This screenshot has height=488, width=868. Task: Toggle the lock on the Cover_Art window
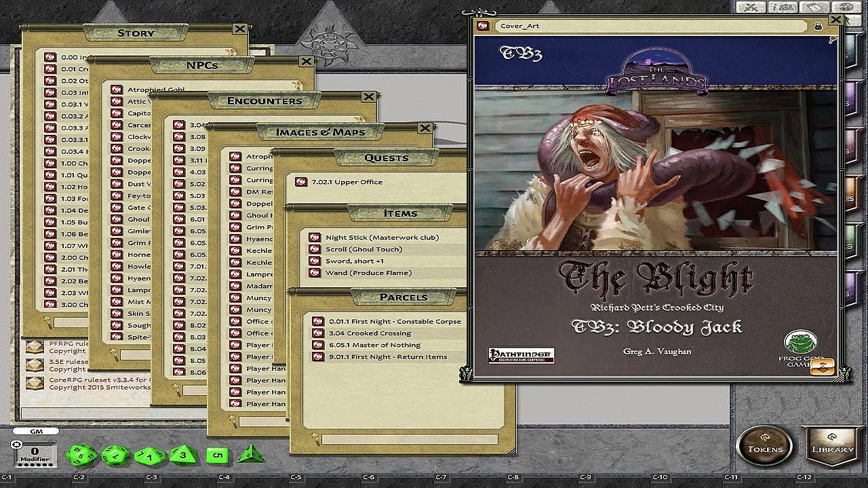coord(819,26)
